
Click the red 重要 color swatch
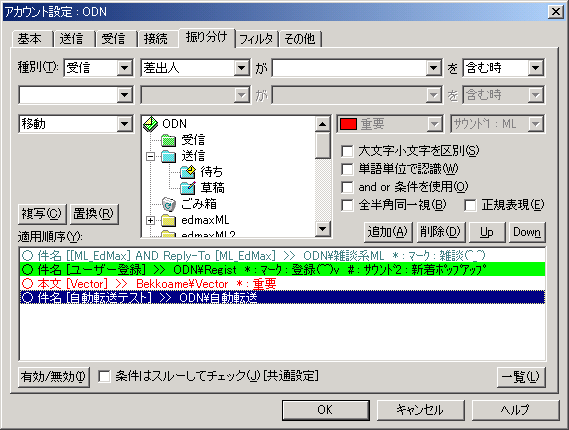(x=348, y=124)
